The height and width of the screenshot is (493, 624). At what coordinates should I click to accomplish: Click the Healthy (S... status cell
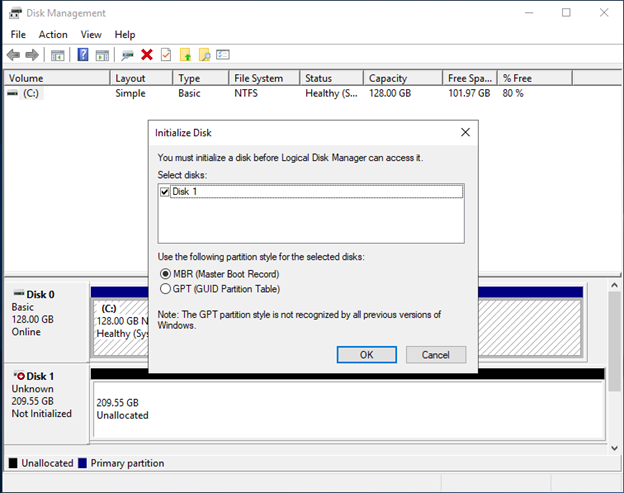332,93
